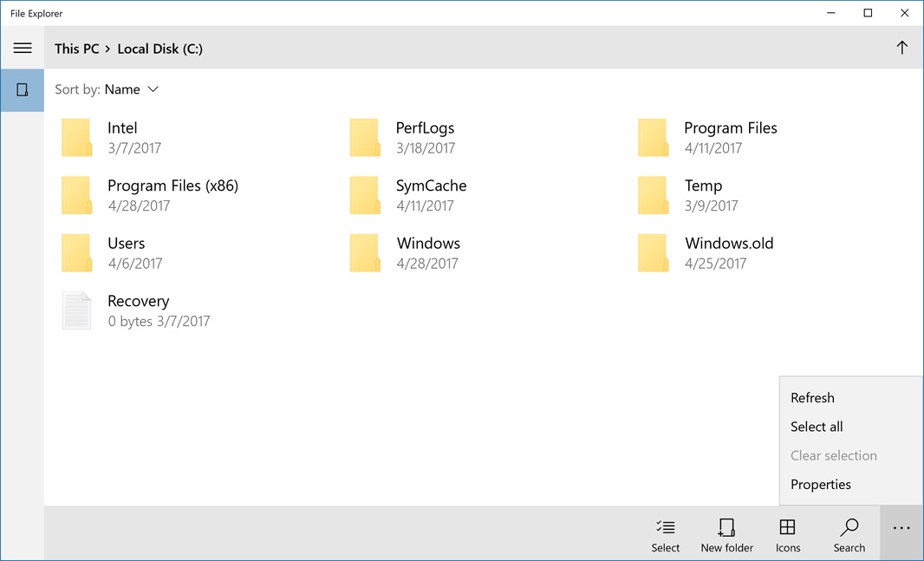Screen dimensions: 924x561
Task: Click Local Disk (C:) in the path bar
Action: (159, 49)
